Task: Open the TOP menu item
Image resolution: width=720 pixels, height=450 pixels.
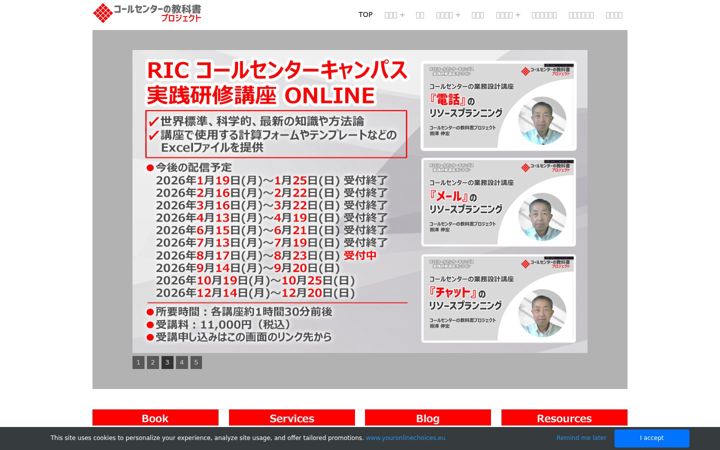Action: point(366,15)
